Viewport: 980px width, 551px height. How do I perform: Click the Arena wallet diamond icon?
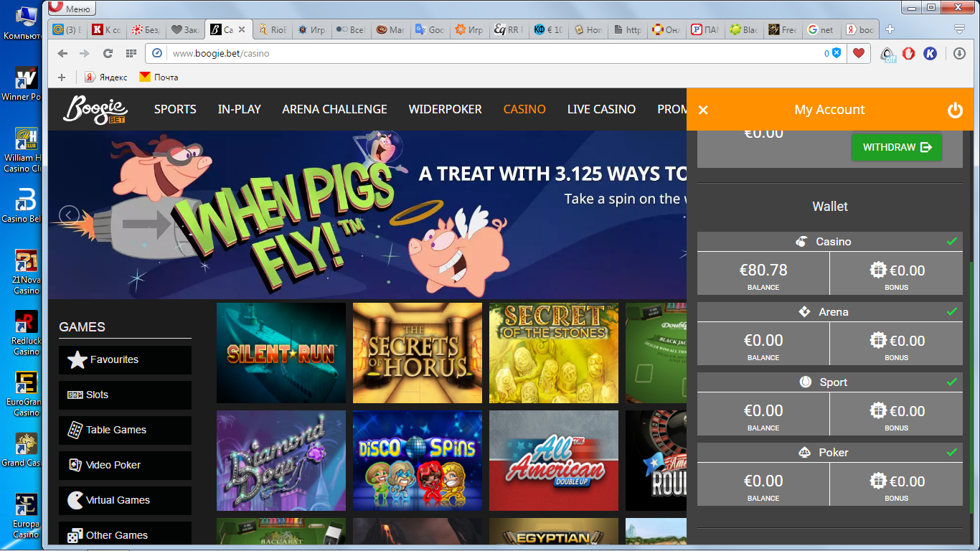[805, 312]
